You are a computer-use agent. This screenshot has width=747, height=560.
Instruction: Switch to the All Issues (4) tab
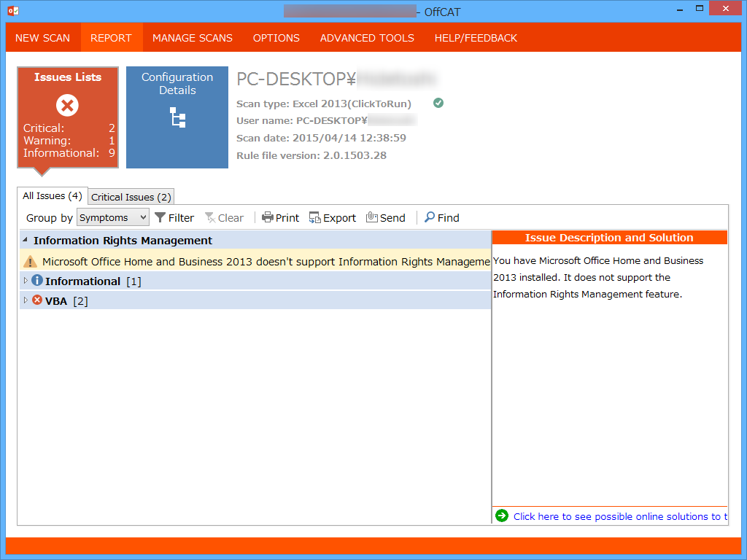tap(53, 195)
